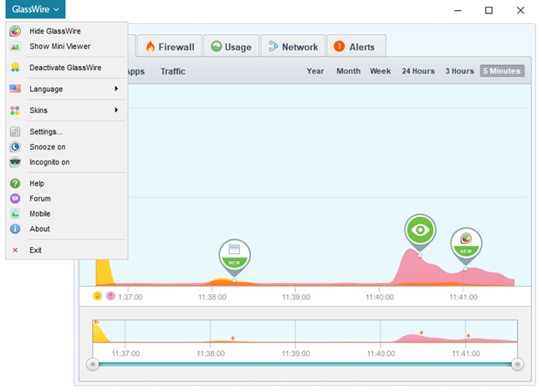The height and width of the screenshot is (392, 542).
Task: Click the NEW GlassWire marker near 11:41
Action: click(x=466, y=245)
